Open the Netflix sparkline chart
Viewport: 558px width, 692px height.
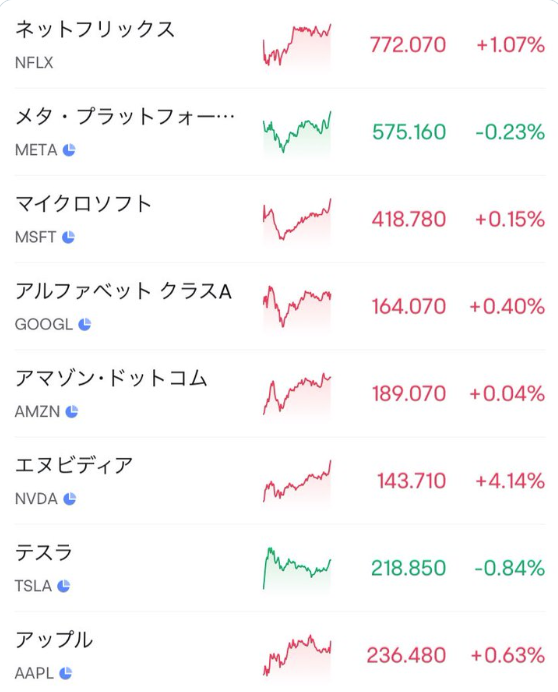pos(297,45)
